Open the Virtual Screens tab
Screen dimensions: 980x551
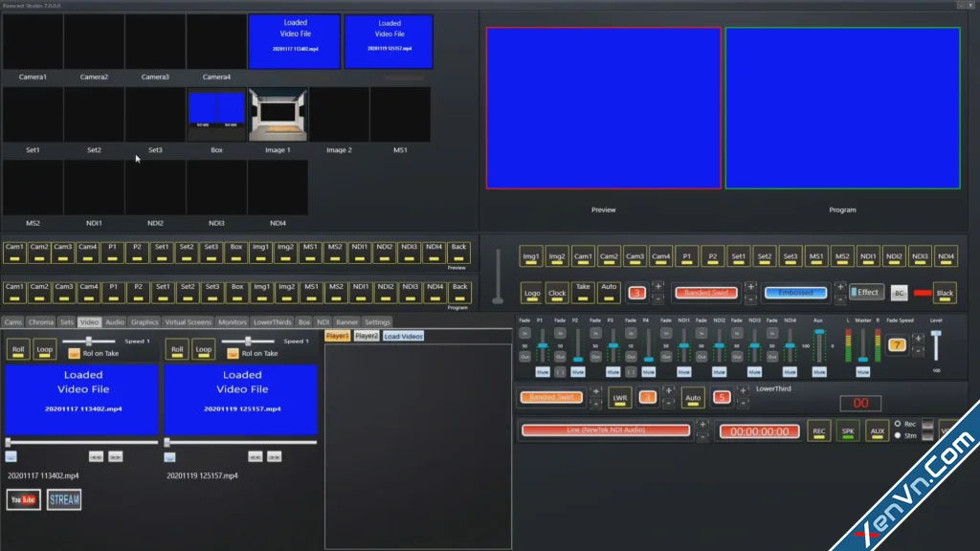coord(189,322)
